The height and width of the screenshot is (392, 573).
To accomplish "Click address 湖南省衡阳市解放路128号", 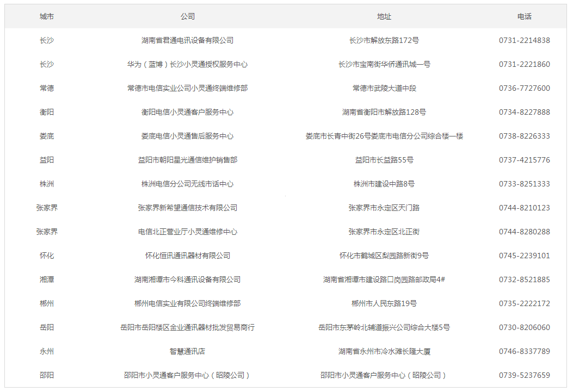I will pyautogui.click(x=384, y=112).
